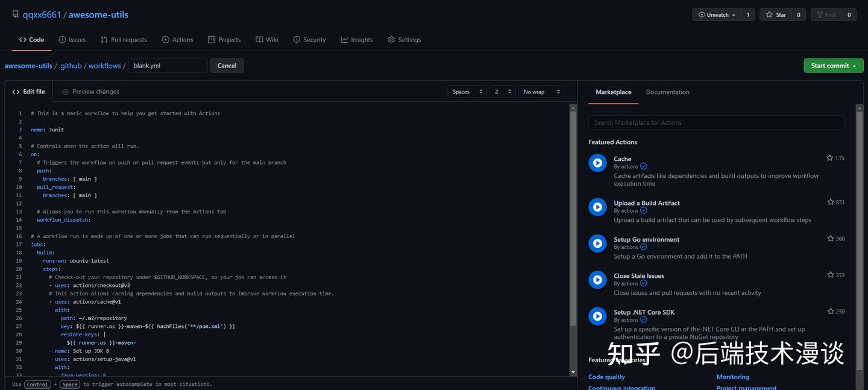Click the star icon next to 831

[x=831, y=202]
